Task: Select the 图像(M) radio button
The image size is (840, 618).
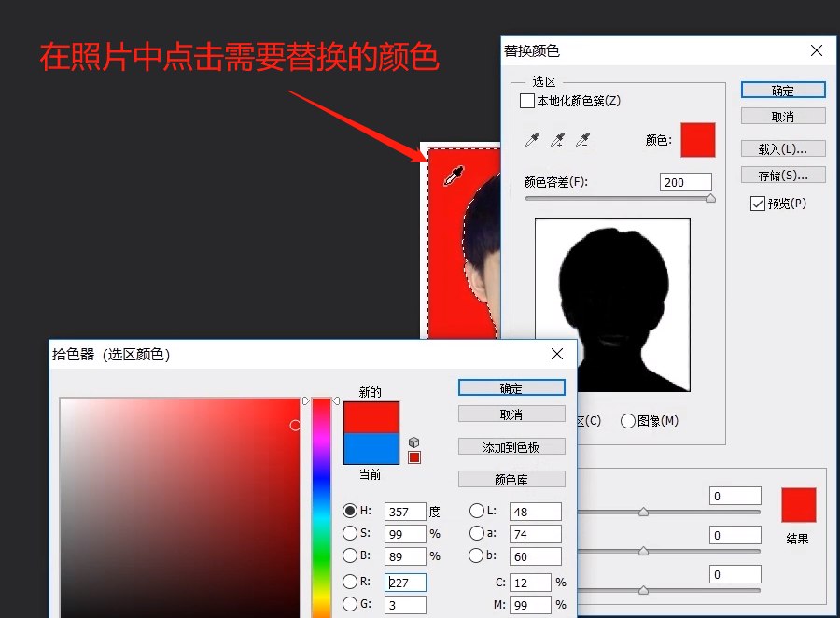Action: [x=627, y=421]
